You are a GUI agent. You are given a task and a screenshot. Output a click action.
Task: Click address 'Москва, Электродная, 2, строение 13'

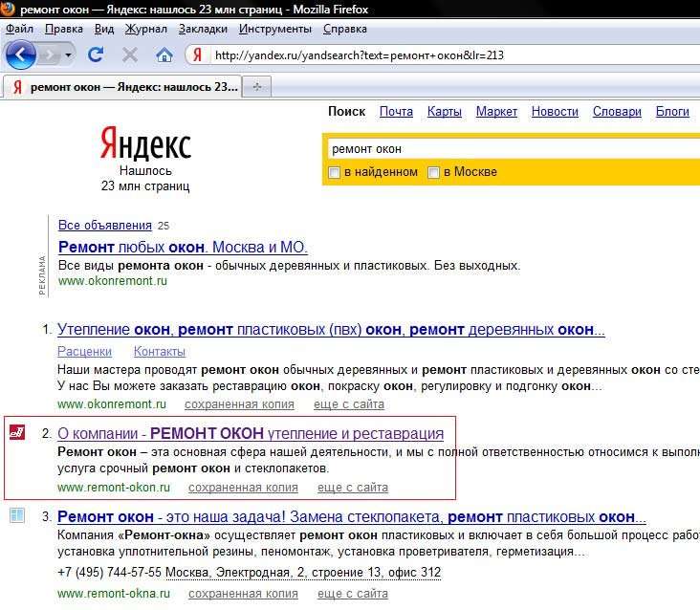303,572
